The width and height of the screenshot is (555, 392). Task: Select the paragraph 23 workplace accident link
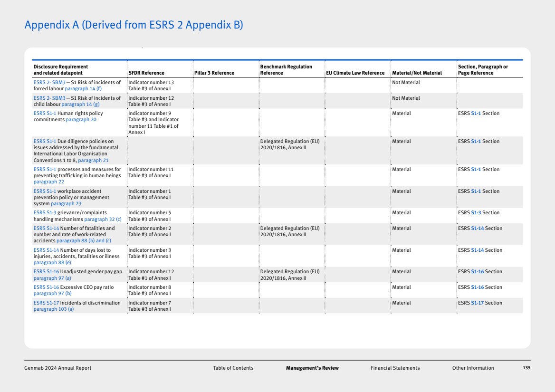coord(66,204)
